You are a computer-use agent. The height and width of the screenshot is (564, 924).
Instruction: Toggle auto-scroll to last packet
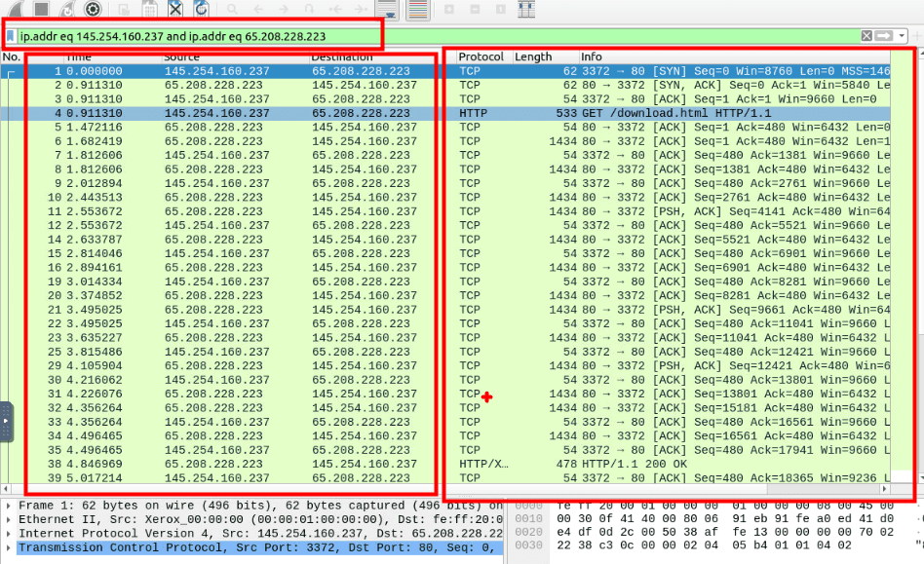387,9
